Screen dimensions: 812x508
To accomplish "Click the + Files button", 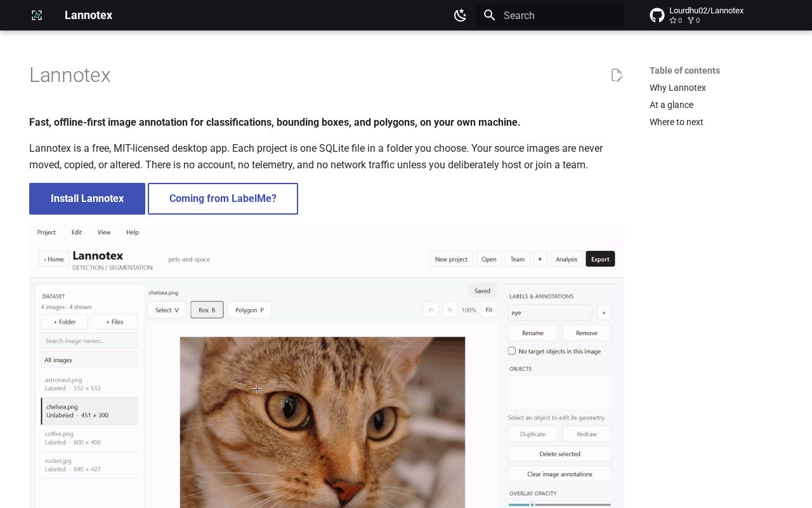I will [x=115, y=322].
